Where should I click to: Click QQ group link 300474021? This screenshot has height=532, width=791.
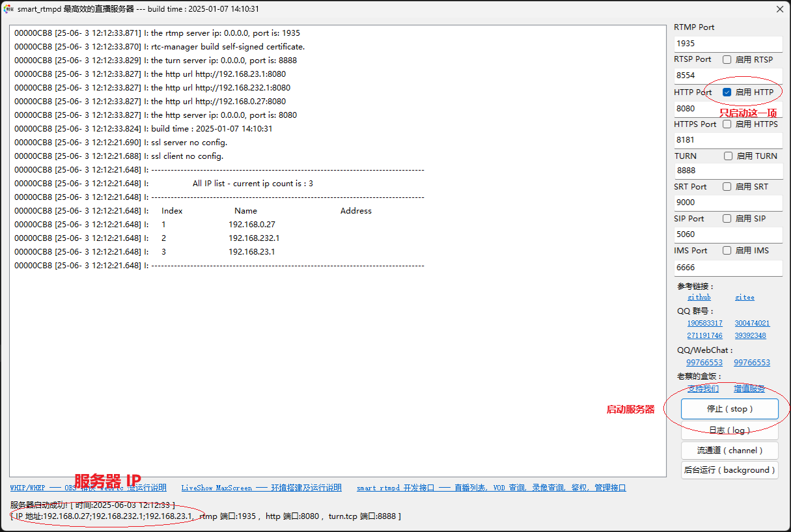click(x=752, y=323)
